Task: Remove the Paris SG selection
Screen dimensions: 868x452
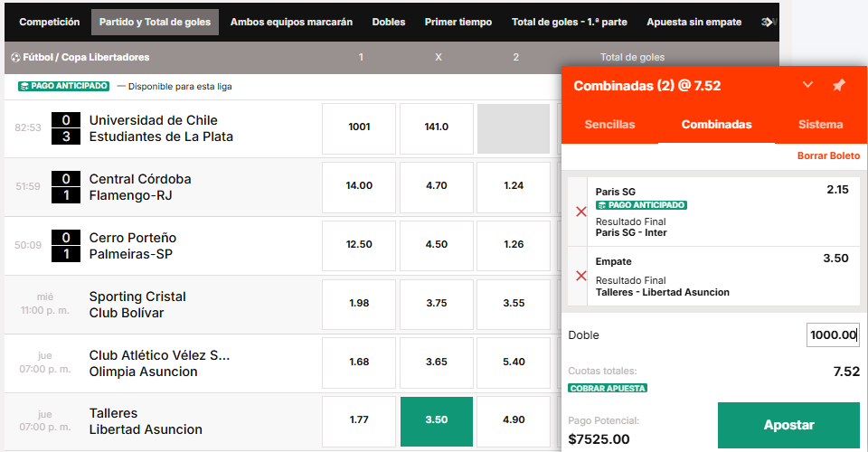Action: [580, 212]
